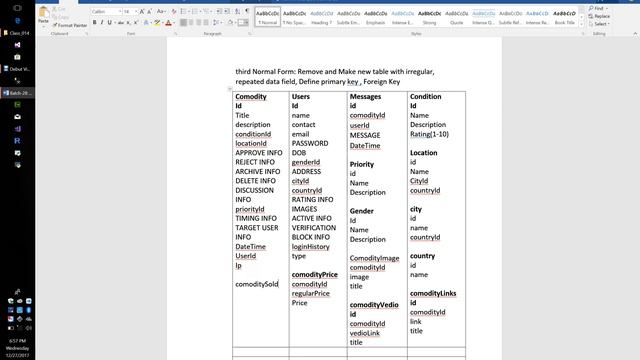Open the underline style dropdown arrow
640x360 pixels.
click(x=115, y=23)
